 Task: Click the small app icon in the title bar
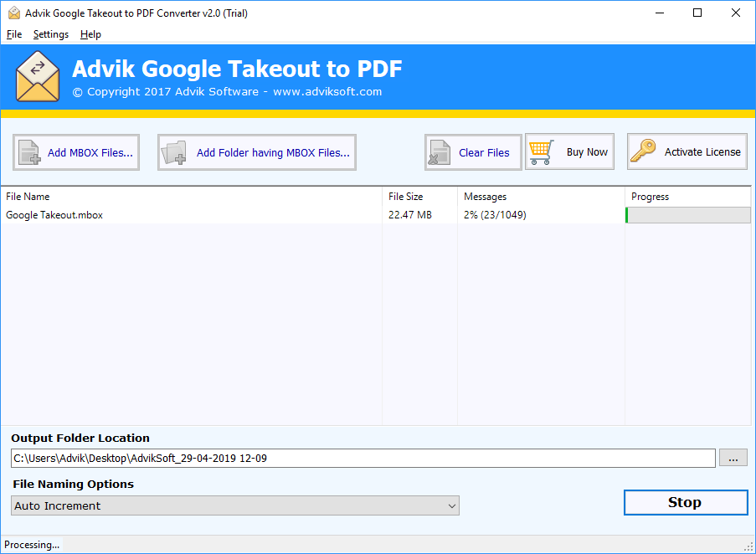(14, 13)
